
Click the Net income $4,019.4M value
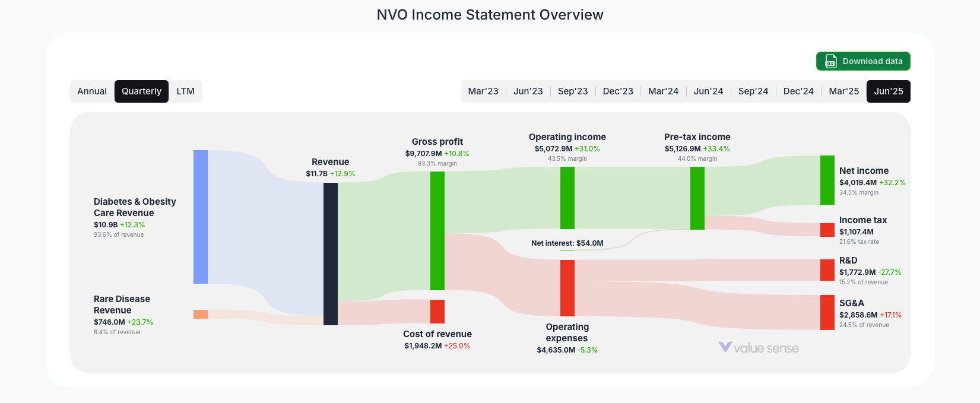[858, 183]
